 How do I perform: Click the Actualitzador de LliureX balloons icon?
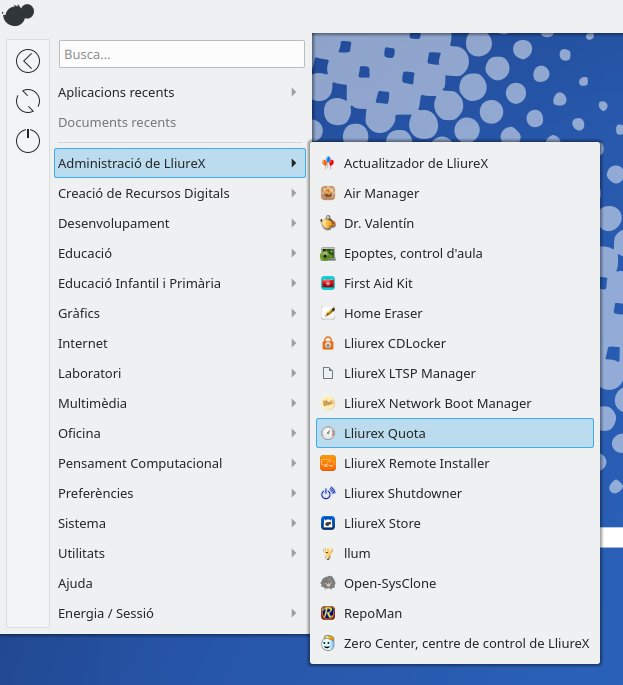click(327, 163)
